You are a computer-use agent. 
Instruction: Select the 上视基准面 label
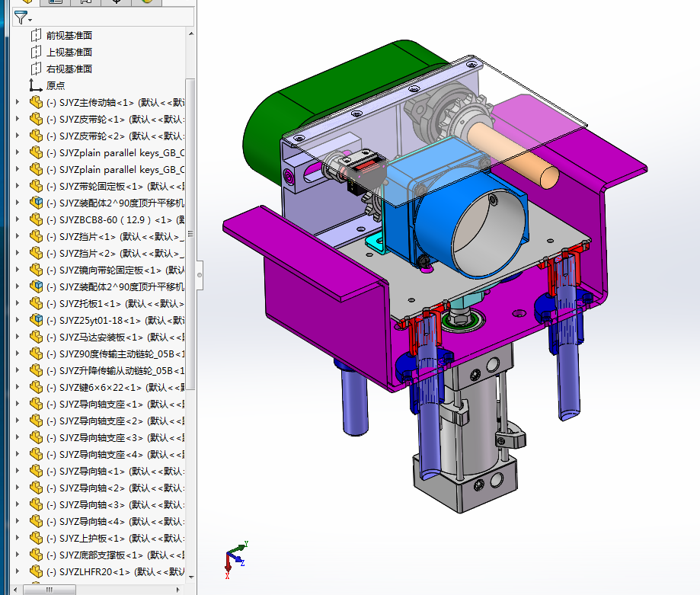(69, 53)
